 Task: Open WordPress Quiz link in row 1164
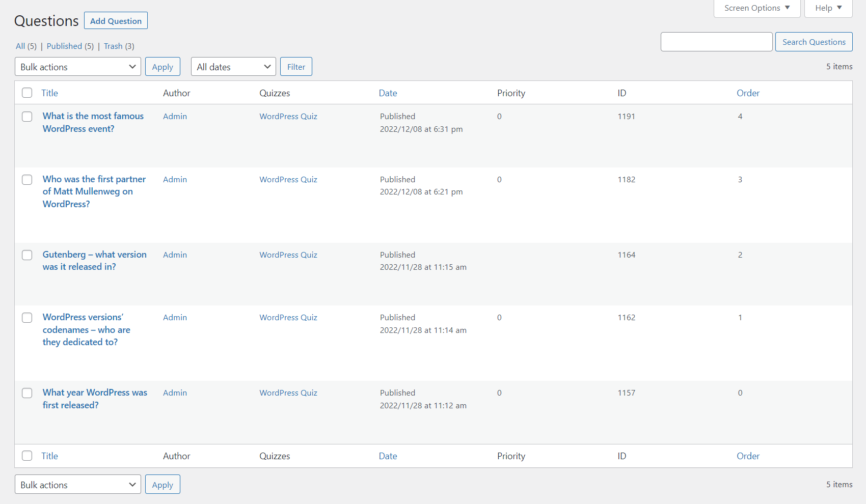288,255
